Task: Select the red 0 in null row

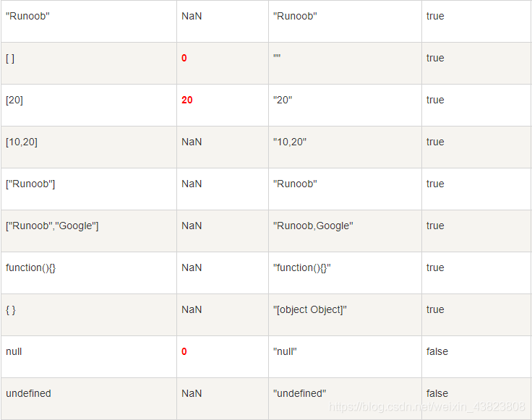Action: (184, 351)
